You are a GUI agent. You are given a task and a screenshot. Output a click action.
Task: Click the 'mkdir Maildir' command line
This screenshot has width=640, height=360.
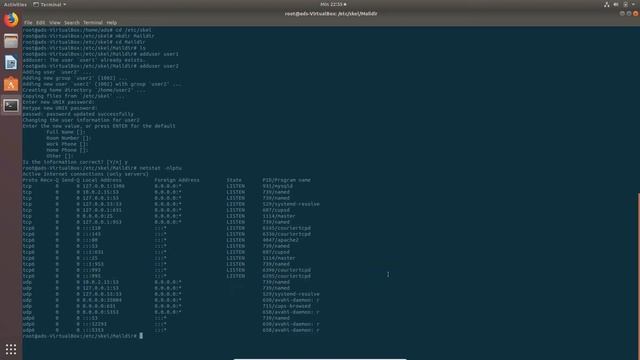(x=89, y=36)
